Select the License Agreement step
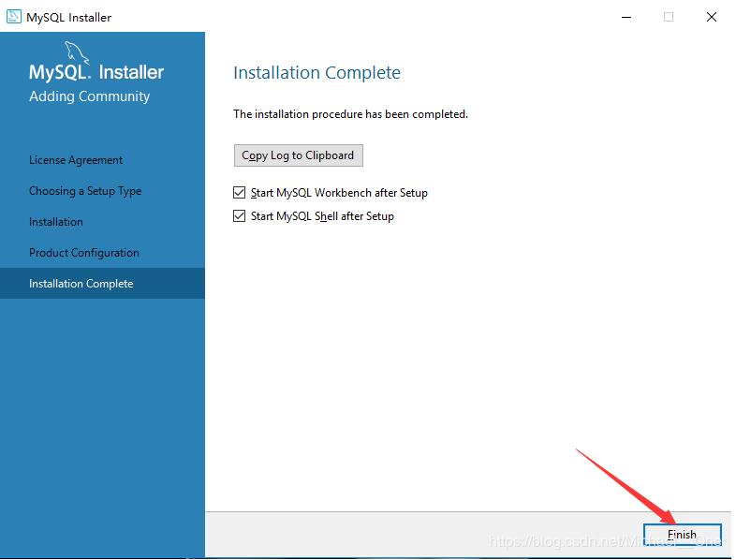Image resolution: width=736 pixels, height=560 pixels. (76, 160)
